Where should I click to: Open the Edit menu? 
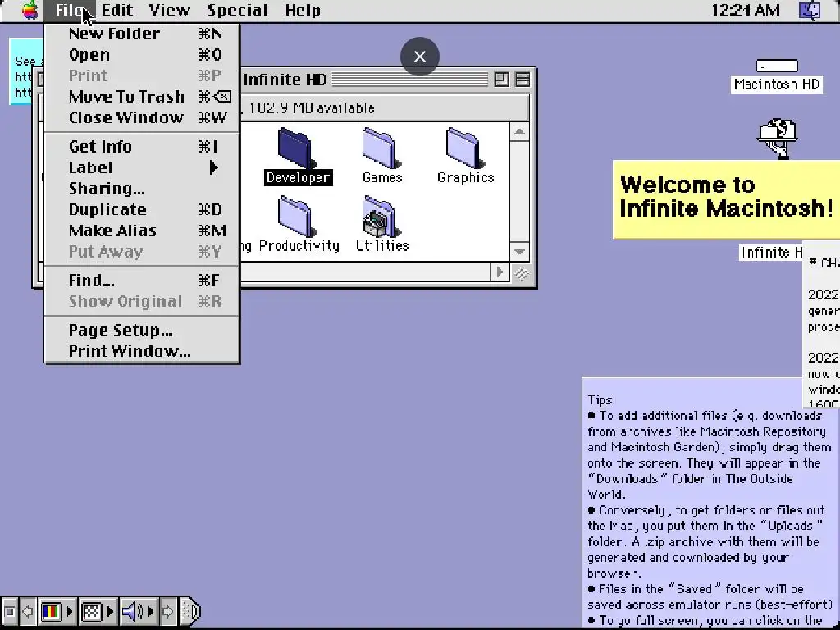116,10
